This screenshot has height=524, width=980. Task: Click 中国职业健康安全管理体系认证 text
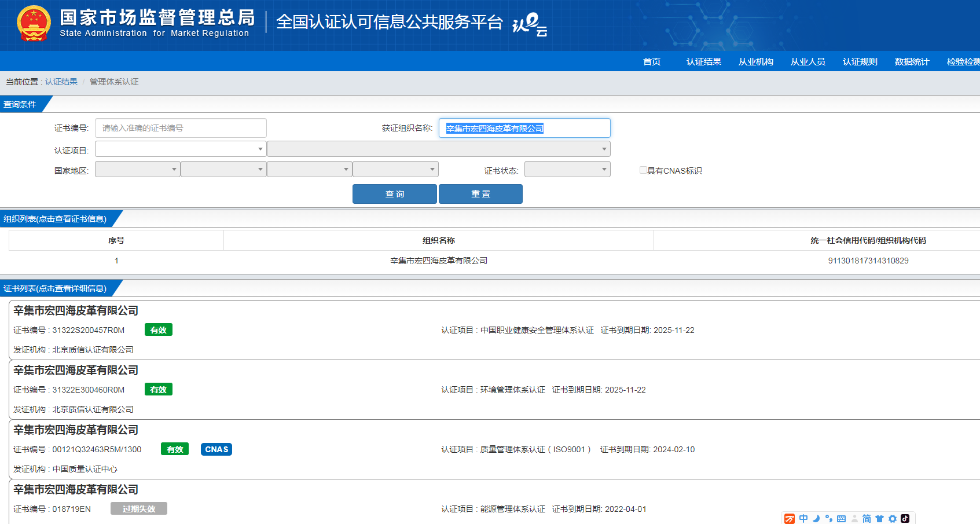coord(537,330)
